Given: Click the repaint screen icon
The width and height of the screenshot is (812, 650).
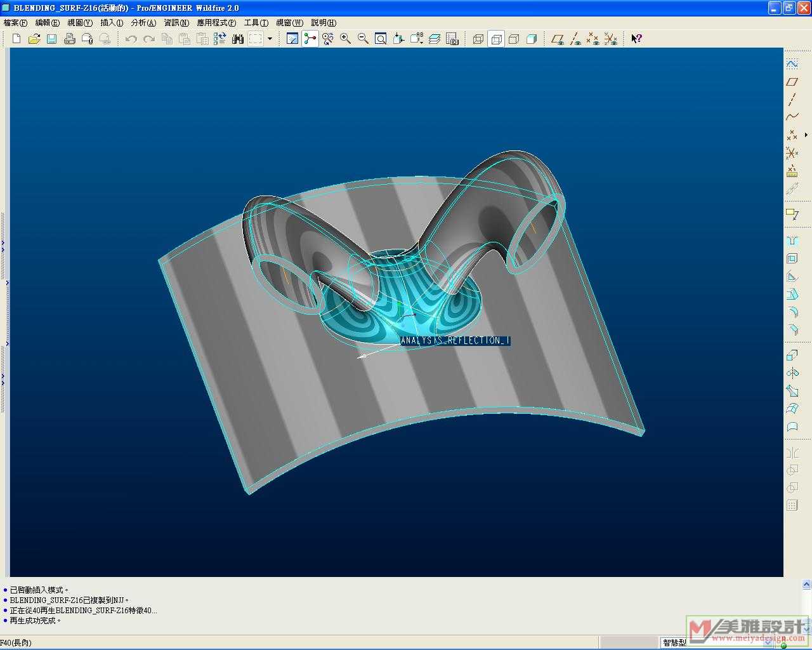Looking at the screenshot, I should [292, 39].
